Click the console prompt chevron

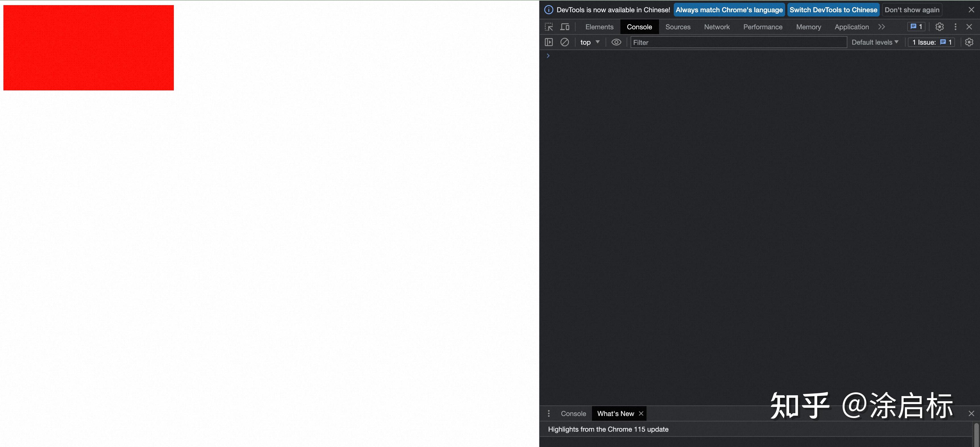548,56
